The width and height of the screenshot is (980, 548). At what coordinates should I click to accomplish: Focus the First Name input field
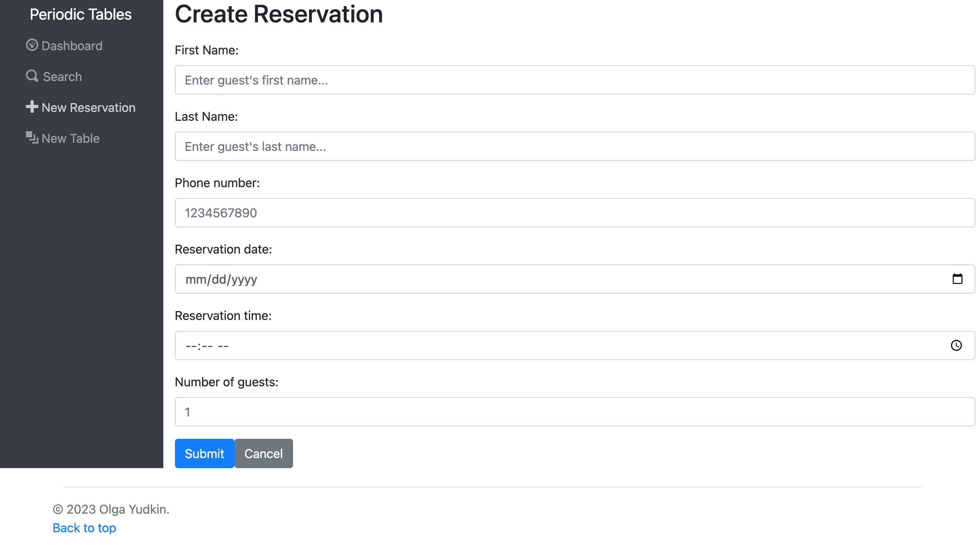point(575,80)
